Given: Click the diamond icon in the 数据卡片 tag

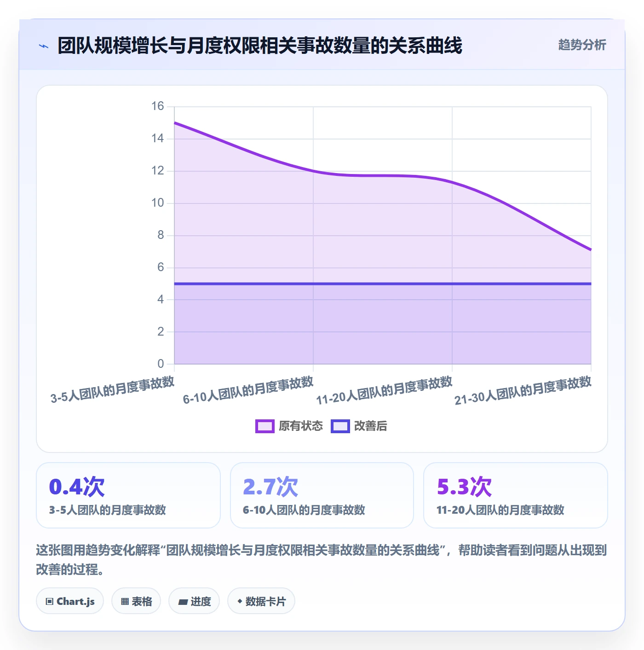Looking at the screenshot, I should tap(240, 601).
